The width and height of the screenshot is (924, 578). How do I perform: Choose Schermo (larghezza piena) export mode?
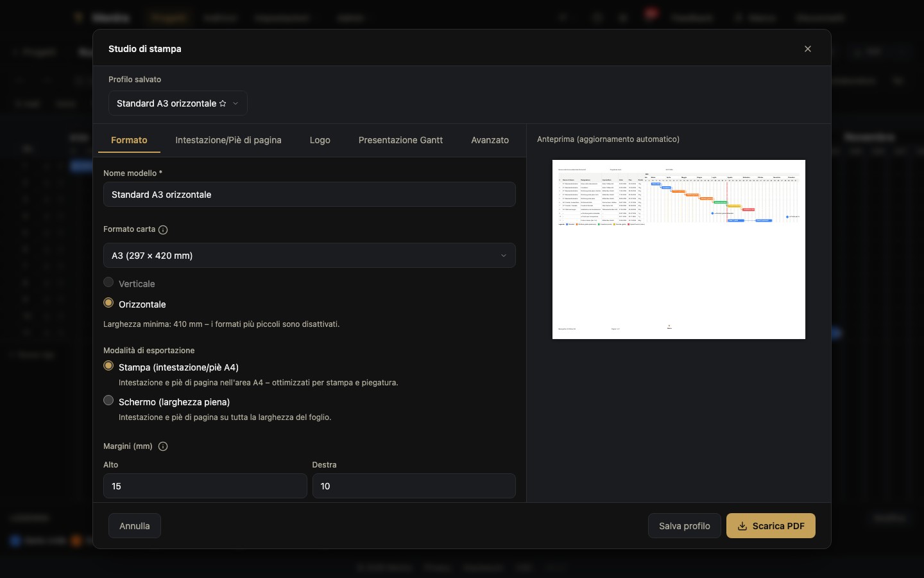tap(108, 400)
